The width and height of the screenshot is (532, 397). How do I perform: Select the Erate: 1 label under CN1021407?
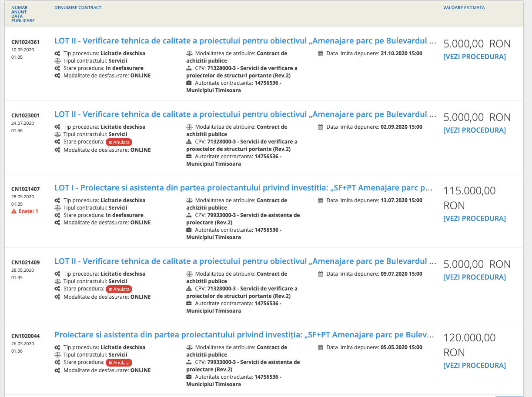click(28, 211)
